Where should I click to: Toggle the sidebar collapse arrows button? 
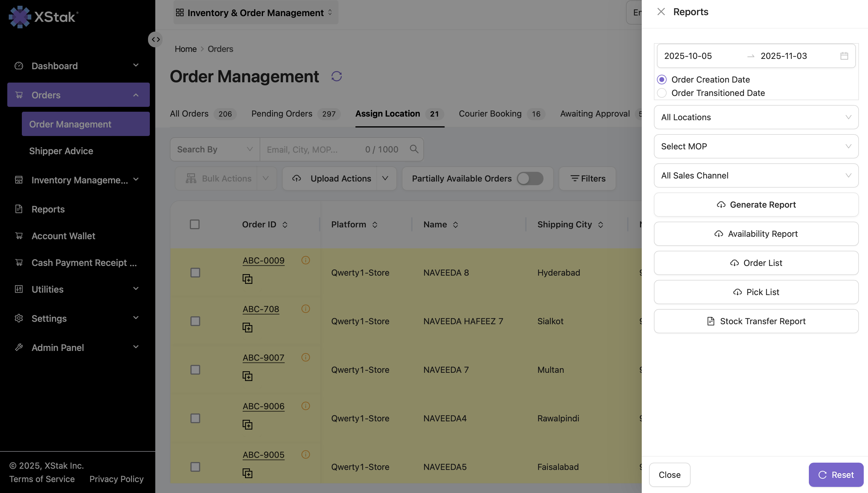(156, 39)
